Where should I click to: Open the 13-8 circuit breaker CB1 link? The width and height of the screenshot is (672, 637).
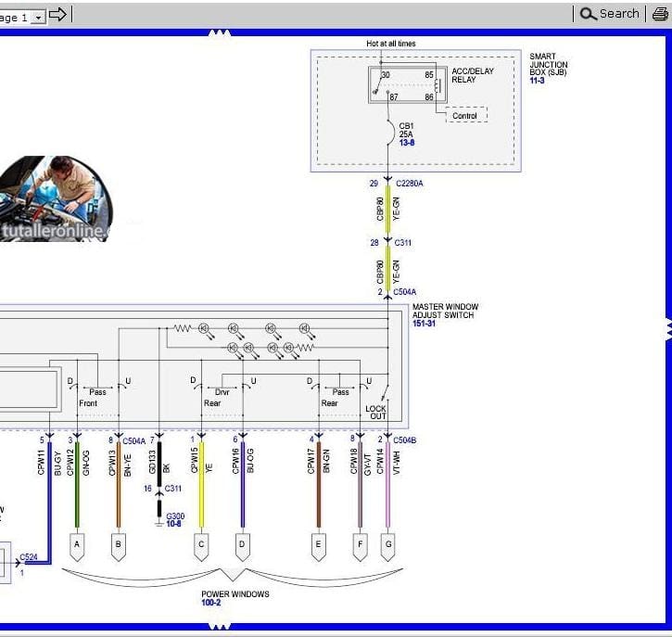407,143
